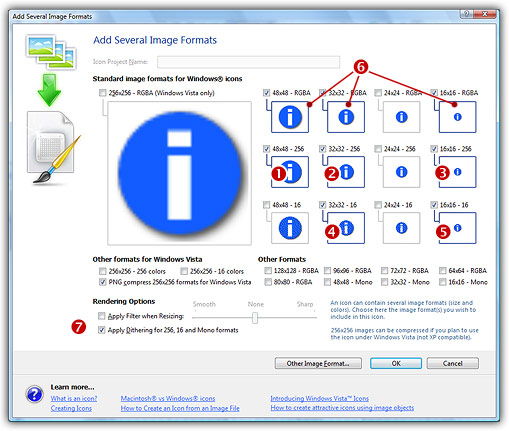Screen dimensions: 509x431
Task: Uncheck the 16x16 - RGBA format
Action: click(x=434, y=93)
